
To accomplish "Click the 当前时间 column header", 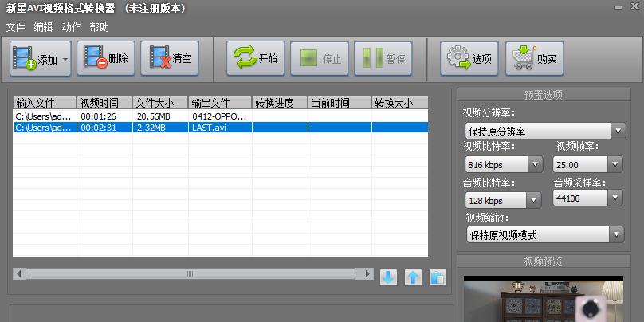I will tap(340, 102).
